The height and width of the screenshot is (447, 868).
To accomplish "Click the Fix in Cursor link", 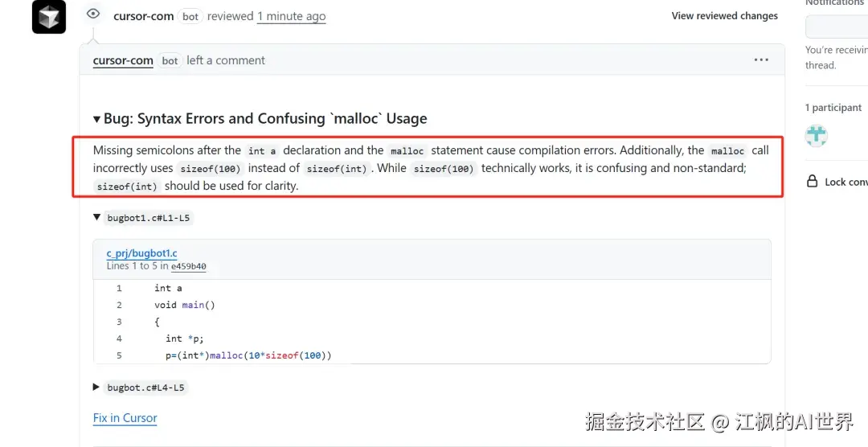I will point(125,418).
